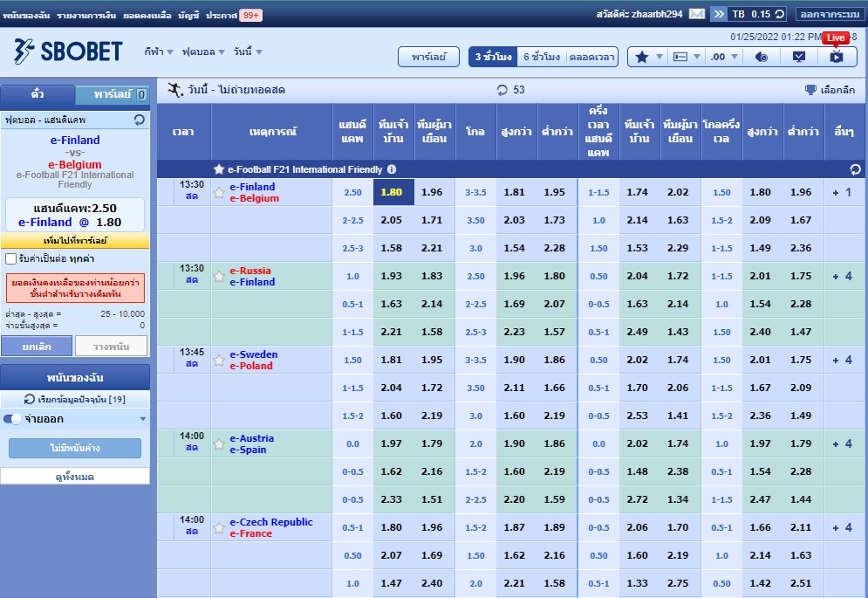Star the e-Austria vs e-Spain match
Viewport: 868px width, 598px height.
pos(219,443)
